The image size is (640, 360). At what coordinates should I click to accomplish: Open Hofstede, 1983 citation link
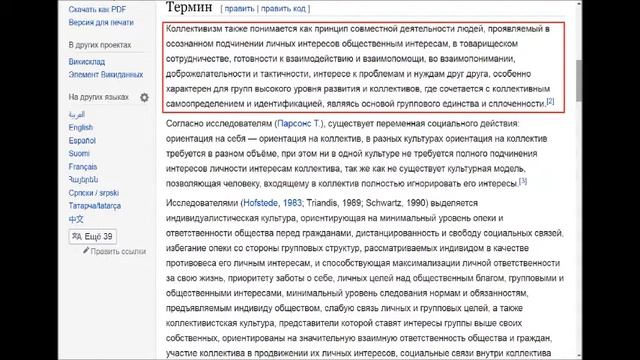273,203
